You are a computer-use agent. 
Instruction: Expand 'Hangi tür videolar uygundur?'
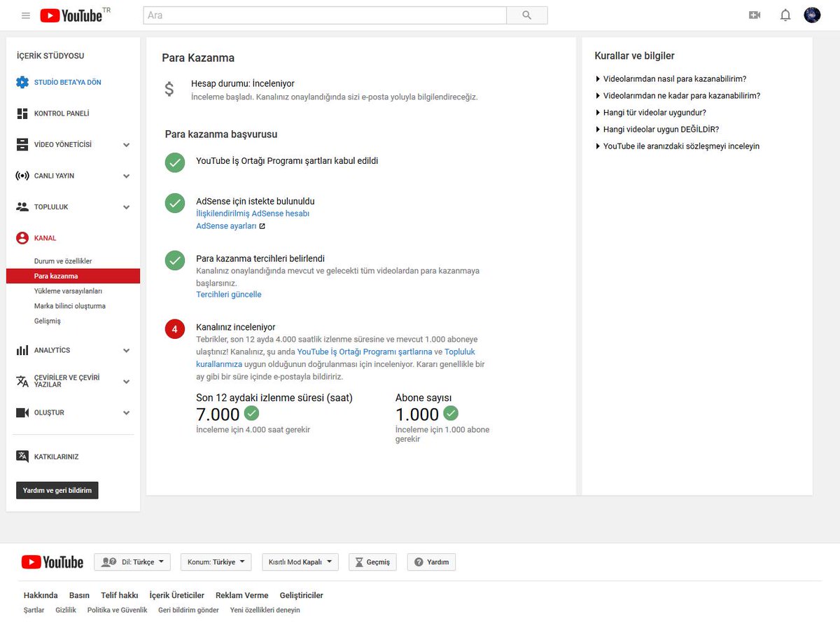pyautogui.click(x=650, y=113)
